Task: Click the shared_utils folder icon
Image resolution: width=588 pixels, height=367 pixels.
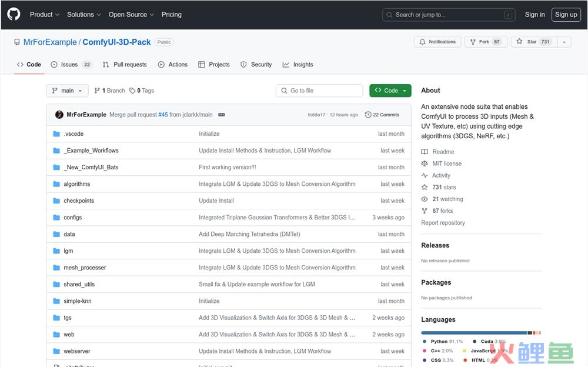Action: [56, 284]
